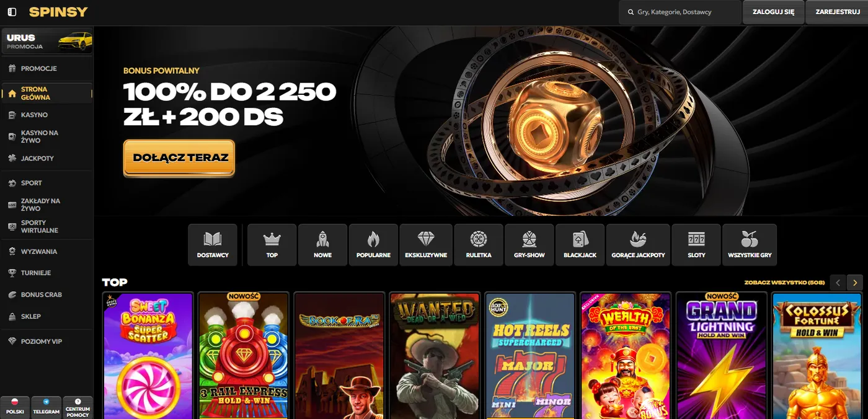Focus the games search input field
This screenshot has width=868, height=419.
pyautogui.click(x=685, y=12)
